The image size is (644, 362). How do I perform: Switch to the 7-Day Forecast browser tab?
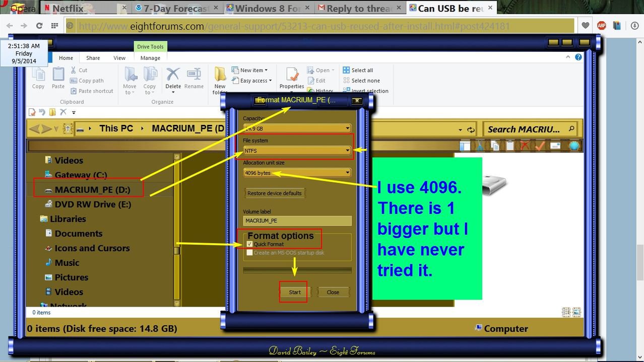coord(176,8)
